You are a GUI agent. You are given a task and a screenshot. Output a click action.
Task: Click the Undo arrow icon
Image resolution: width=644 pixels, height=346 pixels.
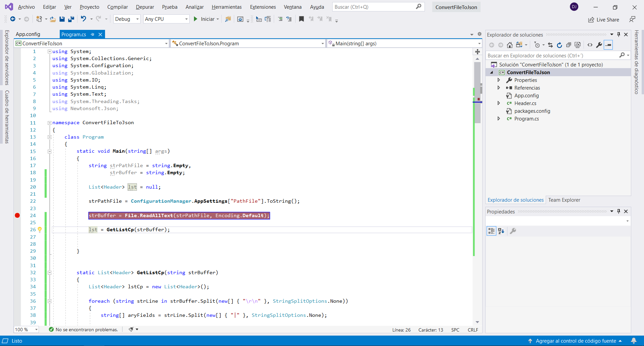coord(84,19)
